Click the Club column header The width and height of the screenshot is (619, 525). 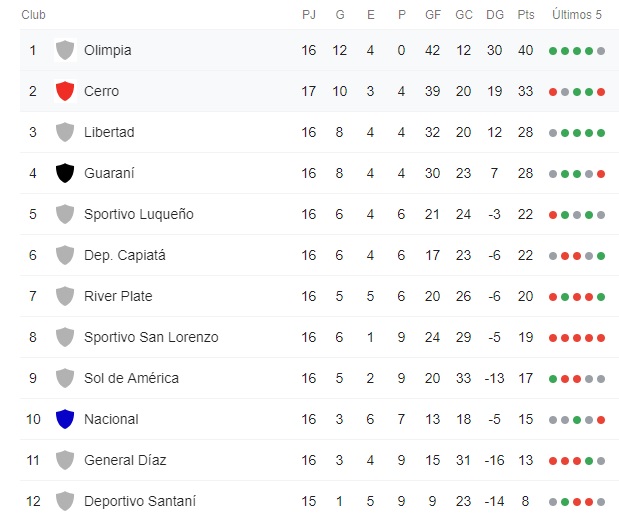[33, 15]
